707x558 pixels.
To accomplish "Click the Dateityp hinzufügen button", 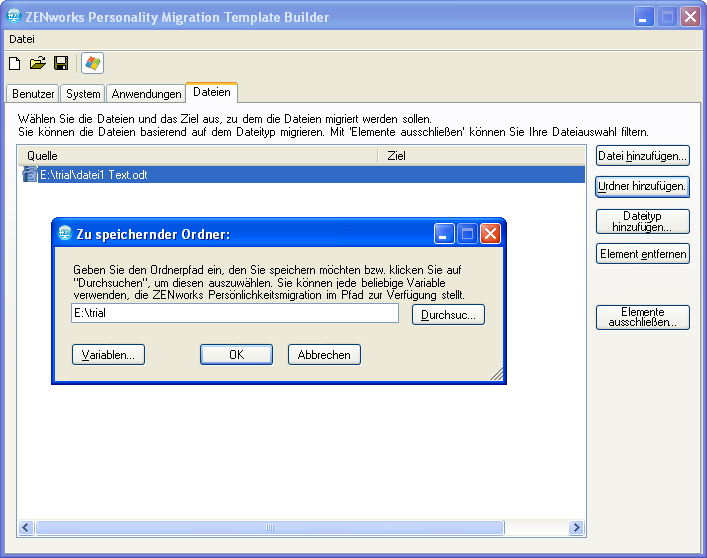I will pyautogui.click(x=643, y=221).
